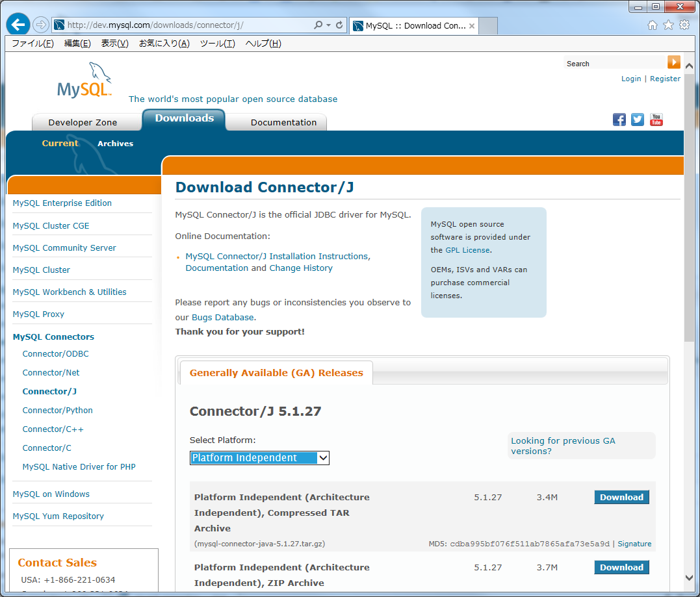This screenshot has height=597, width=700.
Task: Click the browser address bar URL
Action: point(155,25)
